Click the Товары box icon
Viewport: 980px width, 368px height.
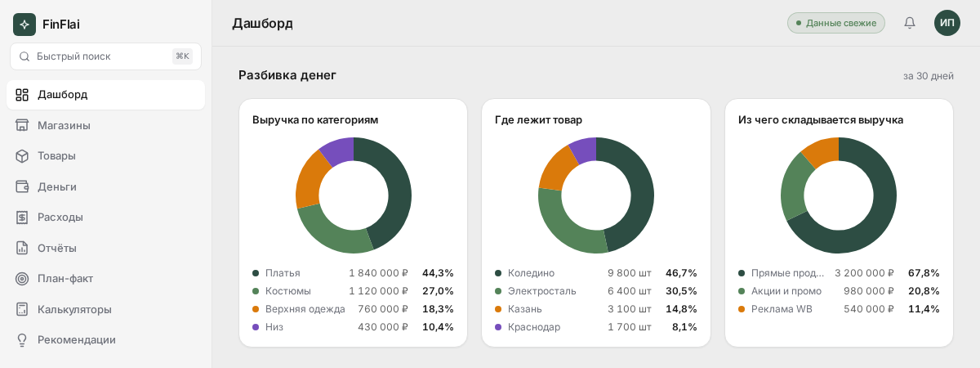click(x=22, y=156)
